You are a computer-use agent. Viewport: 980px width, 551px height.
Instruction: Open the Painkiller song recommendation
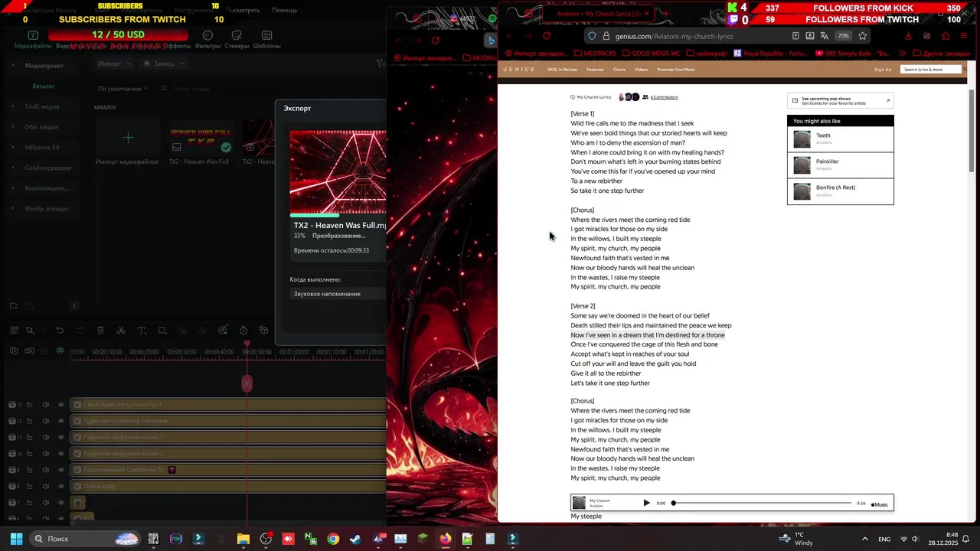pyautogui.click(x=840, y=165)
